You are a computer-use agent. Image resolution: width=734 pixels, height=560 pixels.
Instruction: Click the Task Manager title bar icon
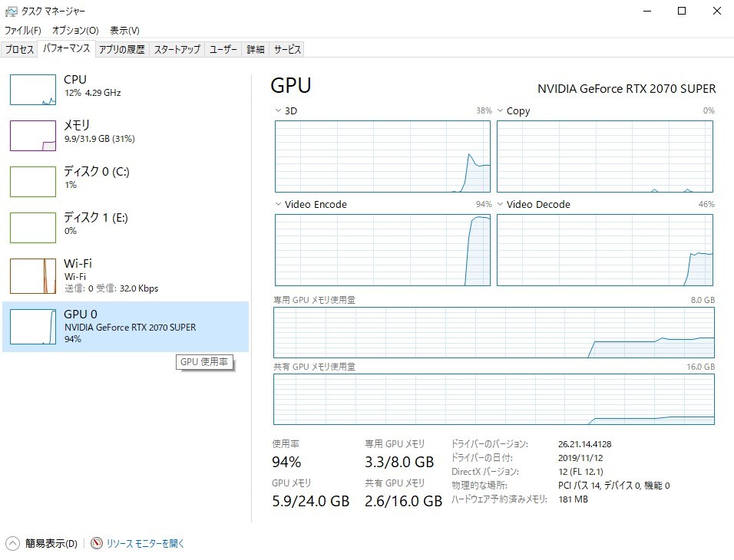pos(11,11)
